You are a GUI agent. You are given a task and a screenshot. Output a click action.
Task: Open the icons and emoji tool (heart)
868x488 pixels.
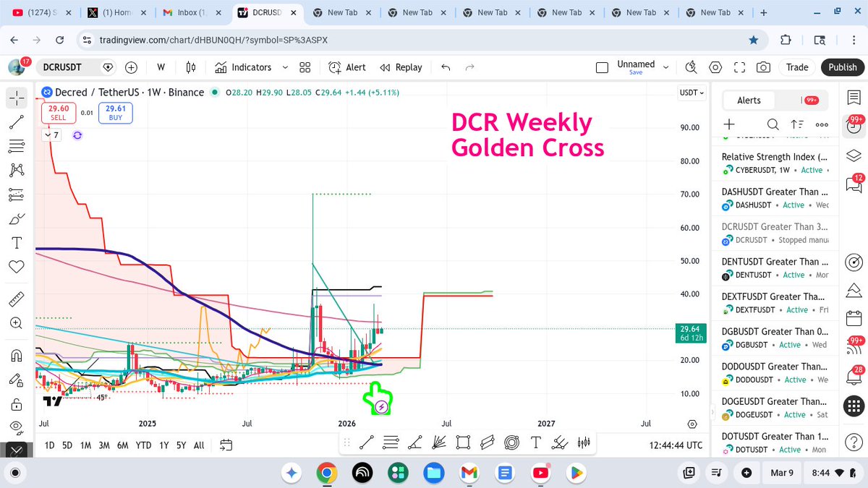(17, 267)
